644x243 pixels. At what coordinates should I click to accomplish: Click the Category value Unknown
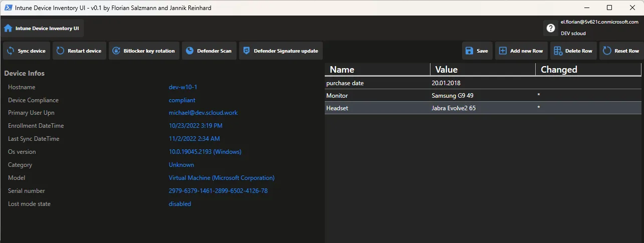coord(181,165)
